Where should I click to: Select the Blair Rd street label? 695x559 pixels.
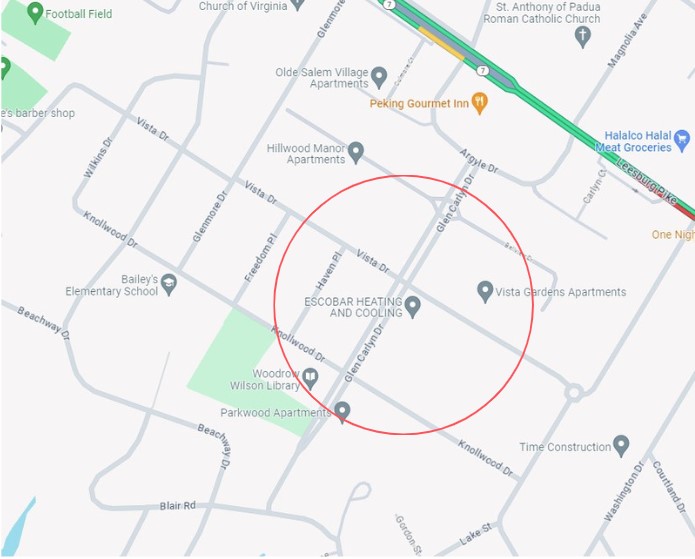coord(177,505)
